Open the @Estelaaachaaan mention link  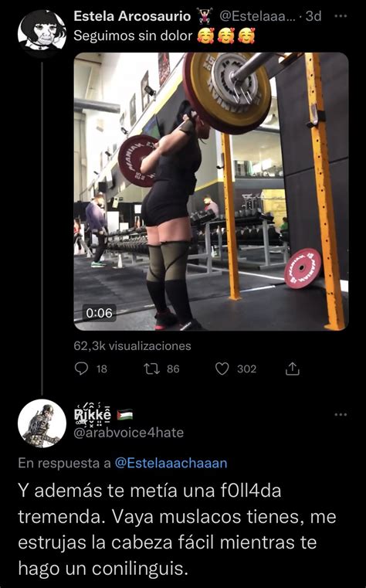point(171,463)
